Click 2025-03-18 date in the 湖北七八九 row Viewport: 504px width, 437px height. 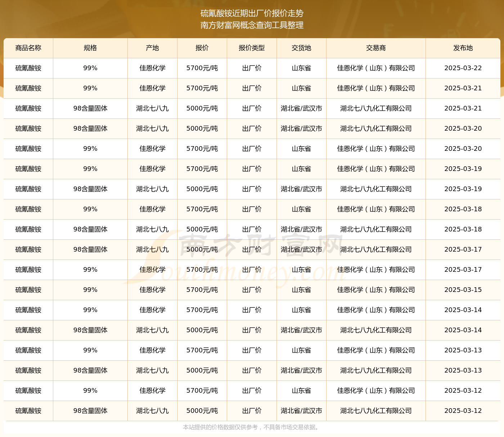click(463, 229)
